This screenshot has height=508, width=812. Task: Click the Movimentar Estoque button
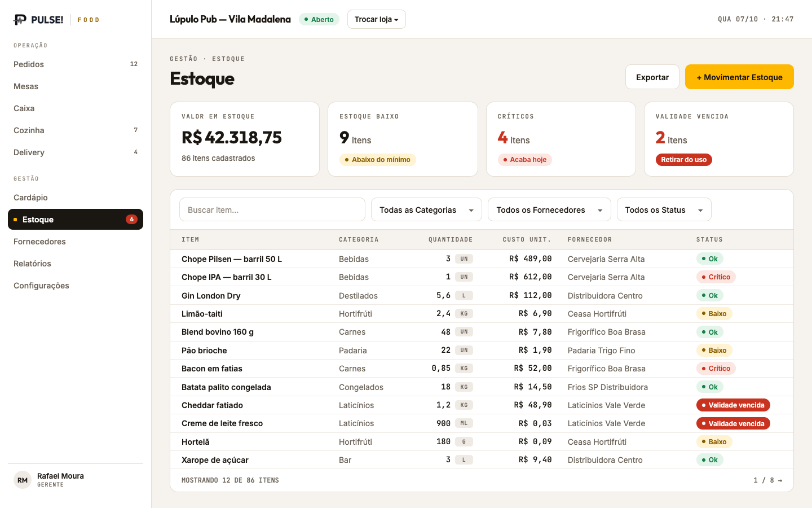tap(739, 77)
